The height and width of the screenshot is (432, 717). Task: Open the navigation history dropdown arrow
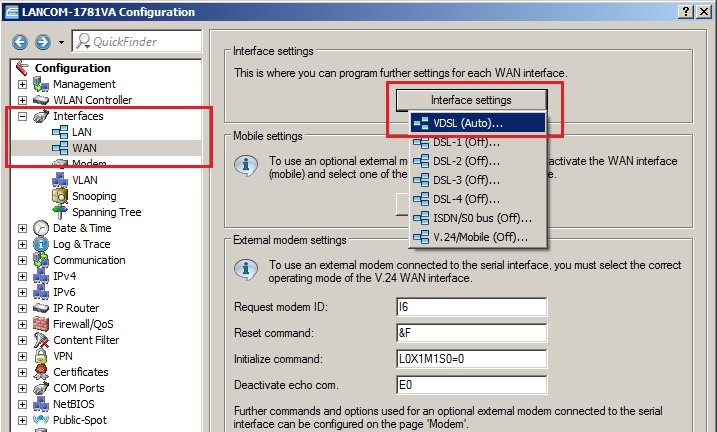61,42
